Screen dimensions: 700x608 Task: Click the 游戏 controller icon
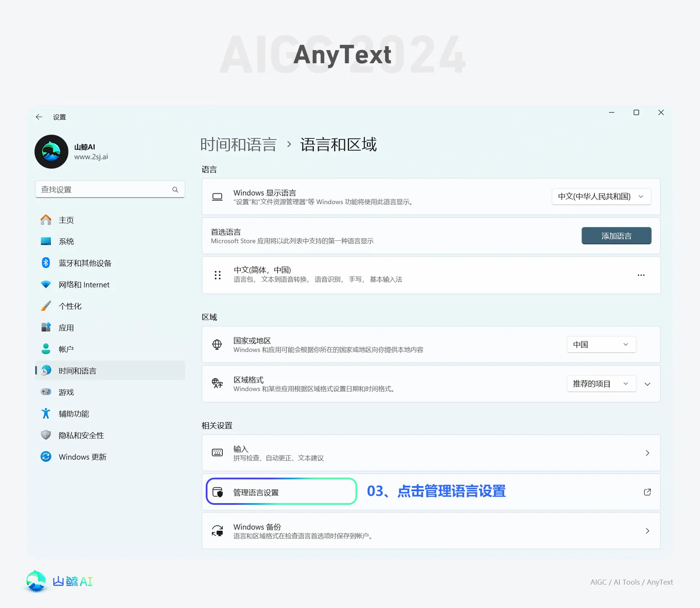point(46,392)
